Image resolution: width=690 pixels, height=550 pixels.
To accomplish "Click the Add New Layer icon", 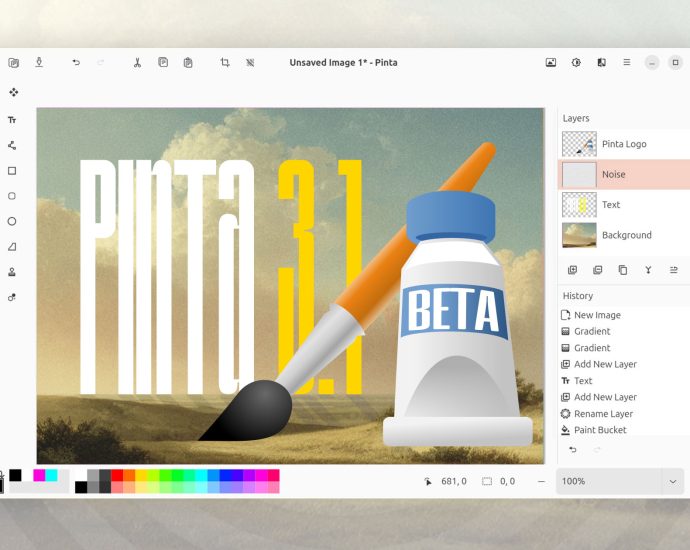I will (572, 270).
